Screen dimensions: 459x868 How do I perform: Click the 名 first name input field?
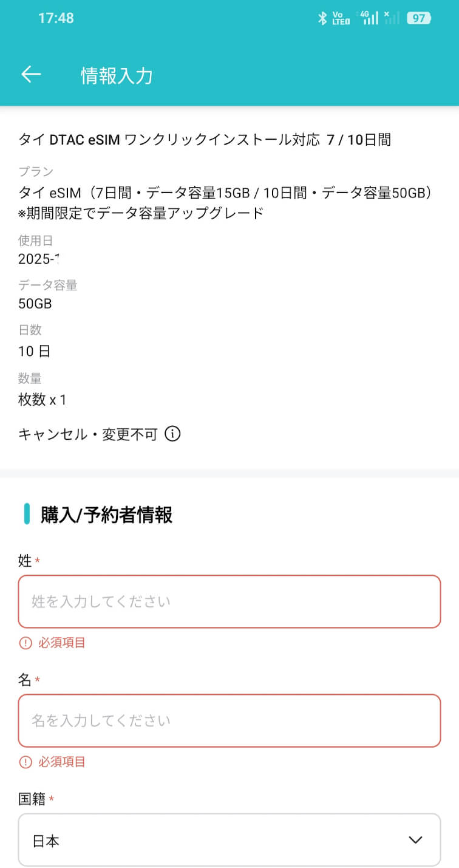pos(229,720)
